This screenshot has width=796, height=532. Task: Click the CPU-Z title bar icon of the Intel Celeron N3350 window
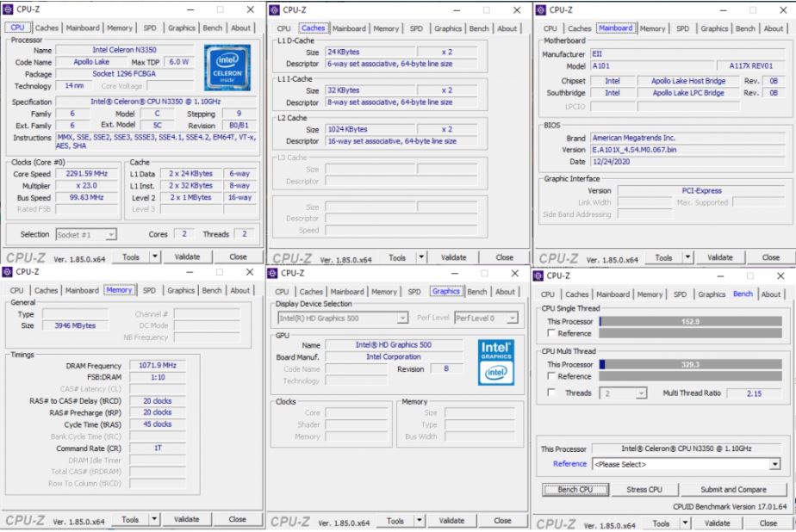point(8,9)
